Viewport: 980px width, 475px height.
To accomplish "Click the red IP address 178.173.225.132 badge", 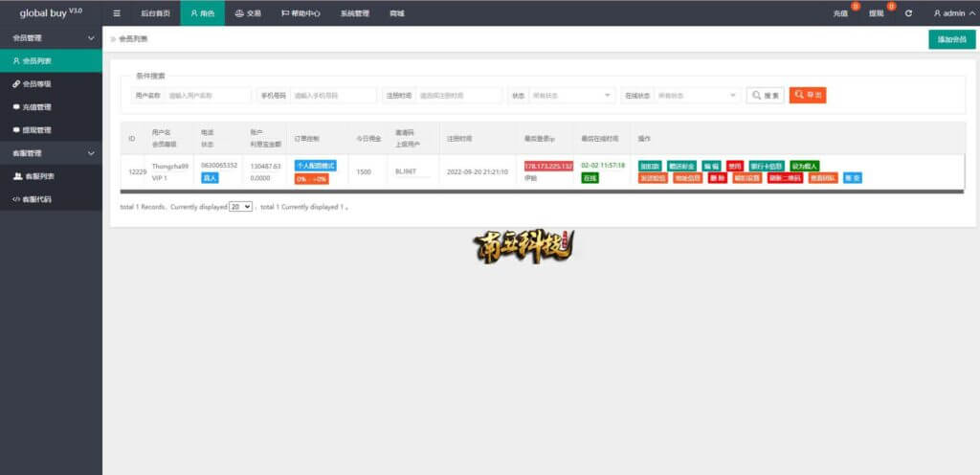I will tap(548, 167).
